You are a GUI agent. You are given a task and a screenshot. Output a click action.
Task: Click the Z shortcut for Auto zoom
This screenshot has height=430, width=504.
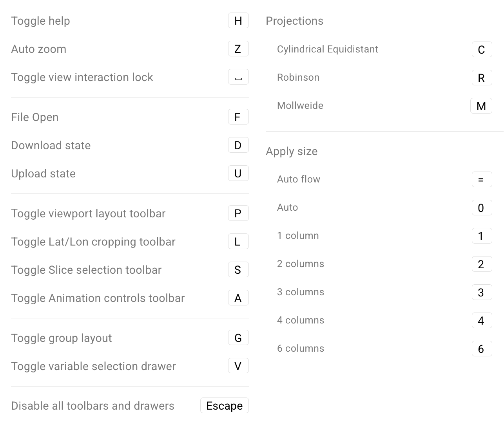pos(238,49)
